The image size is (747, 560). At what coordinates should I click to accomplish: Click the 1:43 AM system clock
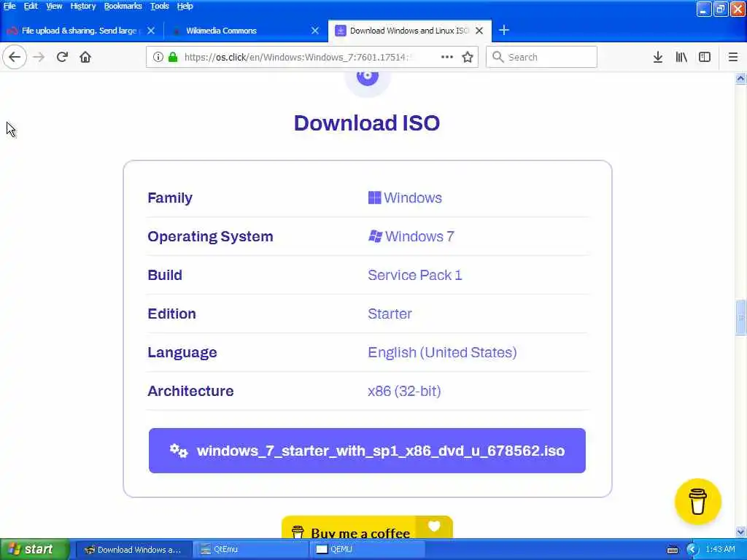720,550
